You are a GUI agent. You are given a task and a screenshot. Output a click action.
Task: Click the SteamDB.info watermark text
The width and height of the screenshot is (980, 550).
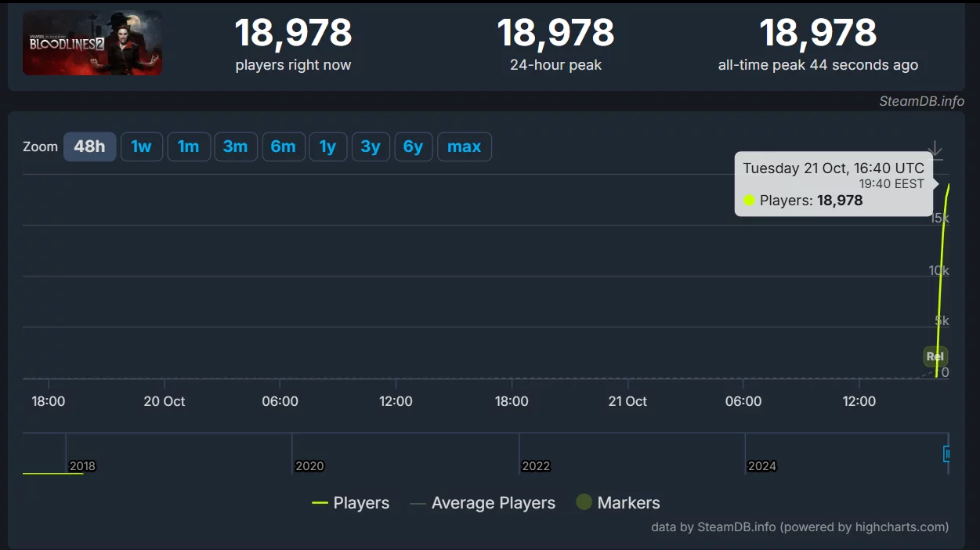(x=921, y=101)
